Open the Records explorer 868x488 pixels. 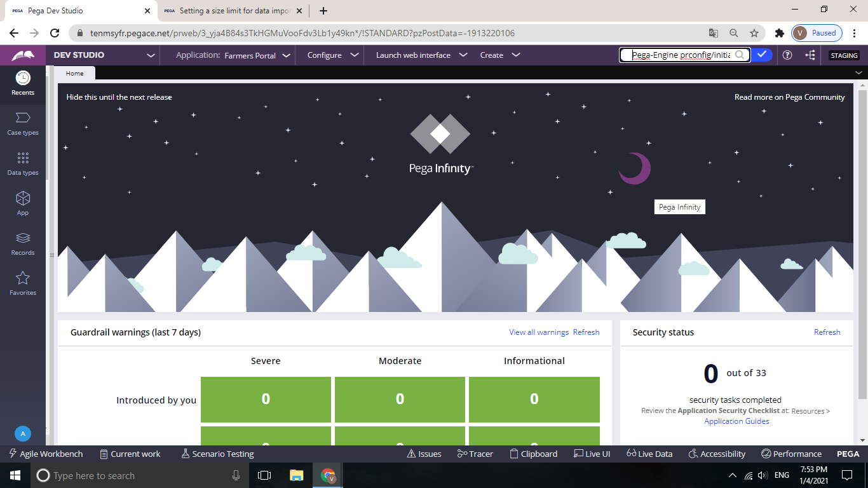click(23, 243)
